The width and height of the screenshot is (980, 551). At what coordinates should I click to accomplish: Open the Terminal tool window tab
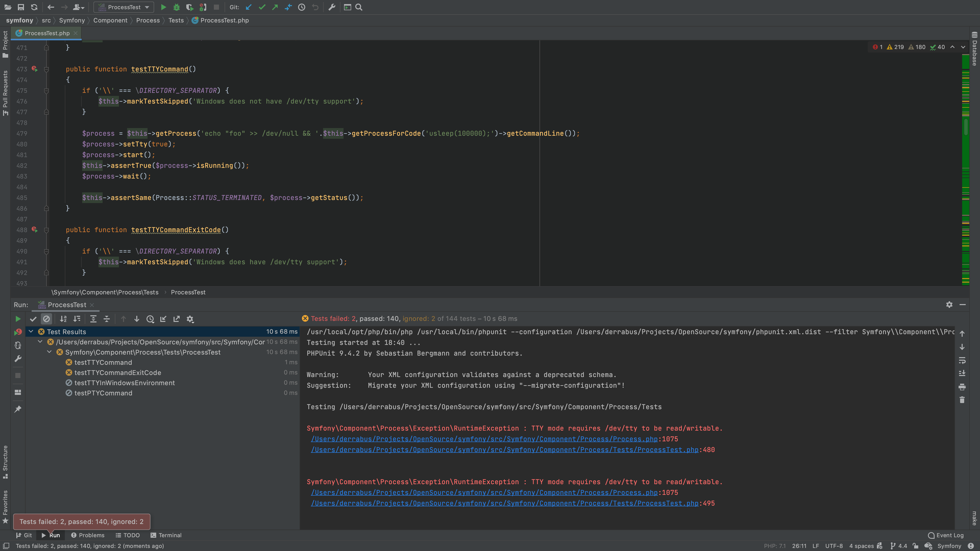[x=166, y=535]
